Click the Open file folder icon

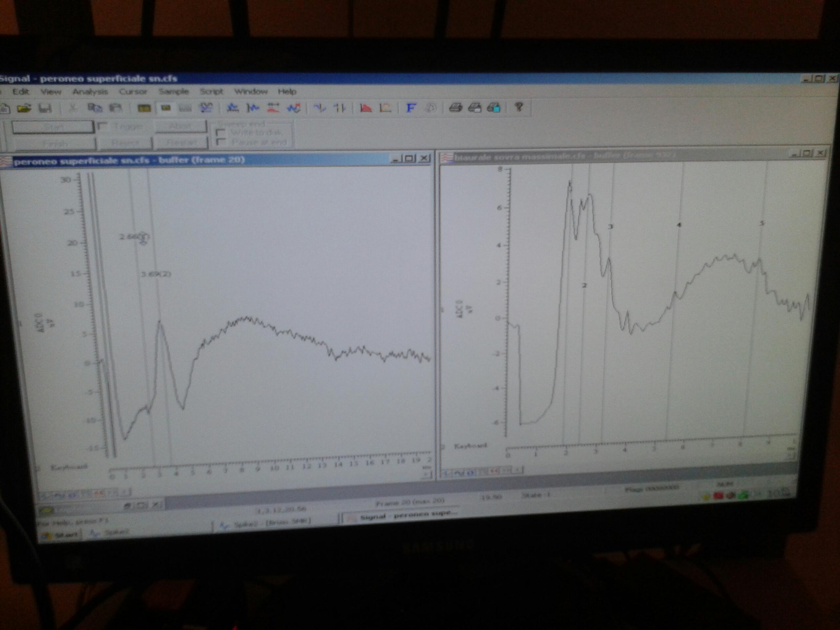click(x=24, y=109)
